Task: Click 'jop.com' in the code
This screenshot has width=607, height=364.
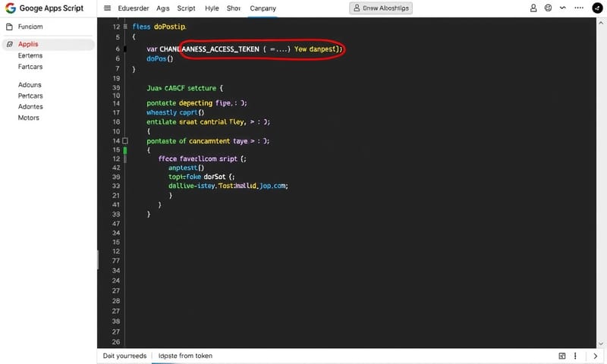Action: pos(273,186)
